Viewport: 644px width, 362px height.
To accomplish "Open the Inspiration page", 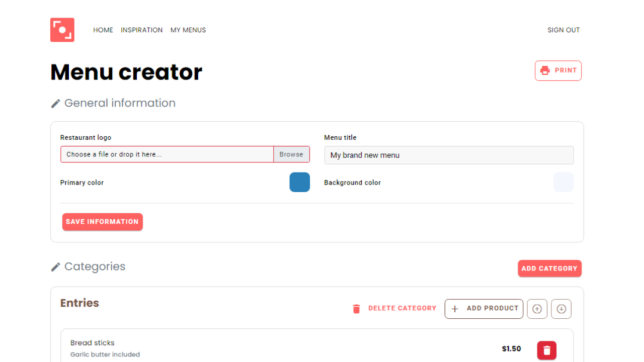I will (142, 30).
